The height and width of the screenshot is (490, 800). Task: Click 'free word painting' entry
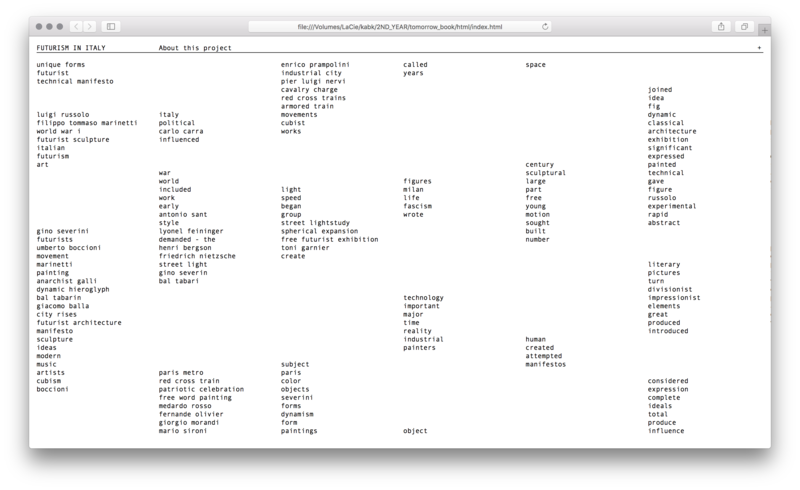click(x=195, y=398)
